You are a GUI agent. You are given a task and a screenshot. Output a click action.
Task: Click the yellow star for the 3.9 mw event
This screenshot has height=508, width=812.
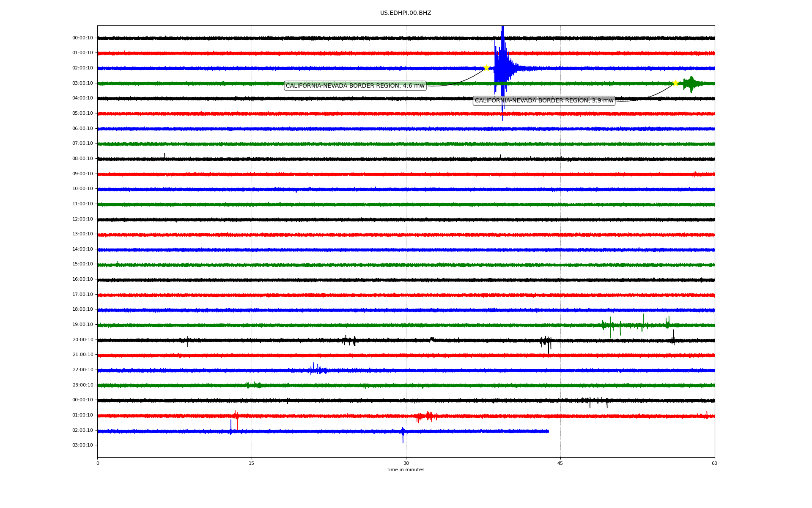click(675, 83)
